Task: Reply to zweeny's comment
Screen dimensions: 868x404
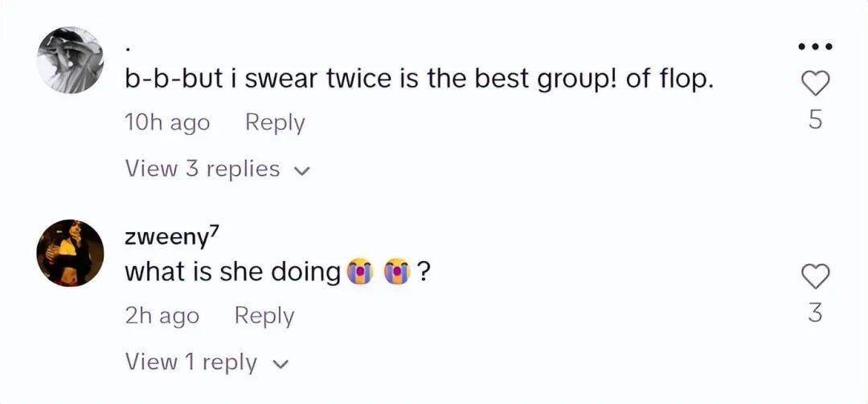Action: [x=264, y=316]
